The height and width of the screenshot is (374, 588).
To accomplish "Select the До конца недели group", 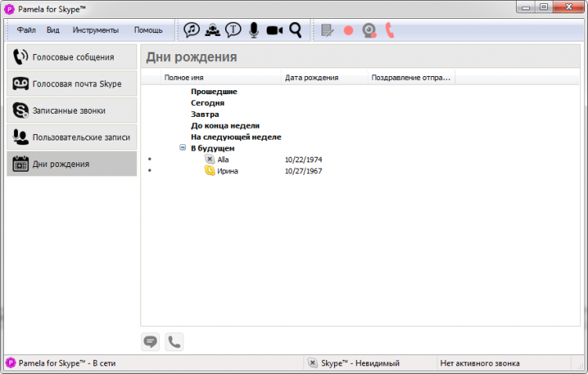I will (x=225, y=125).
